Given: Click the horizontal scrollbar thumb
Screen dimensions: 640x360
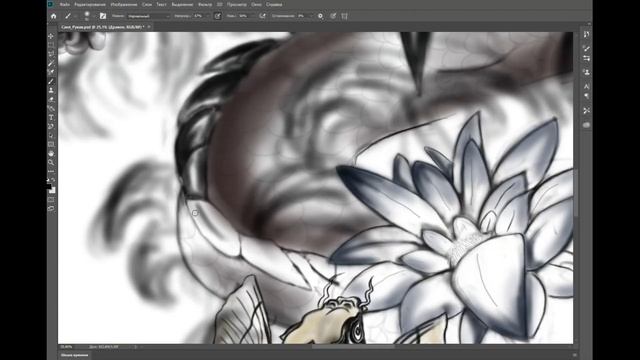Looking at the screenshot, I should point(353,347).
